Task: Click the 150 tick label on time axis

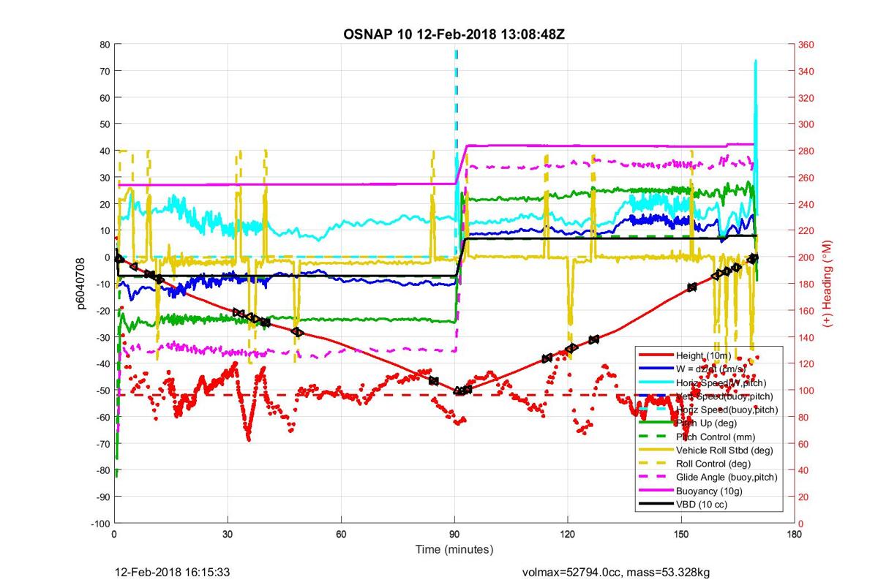Action: 681,535
